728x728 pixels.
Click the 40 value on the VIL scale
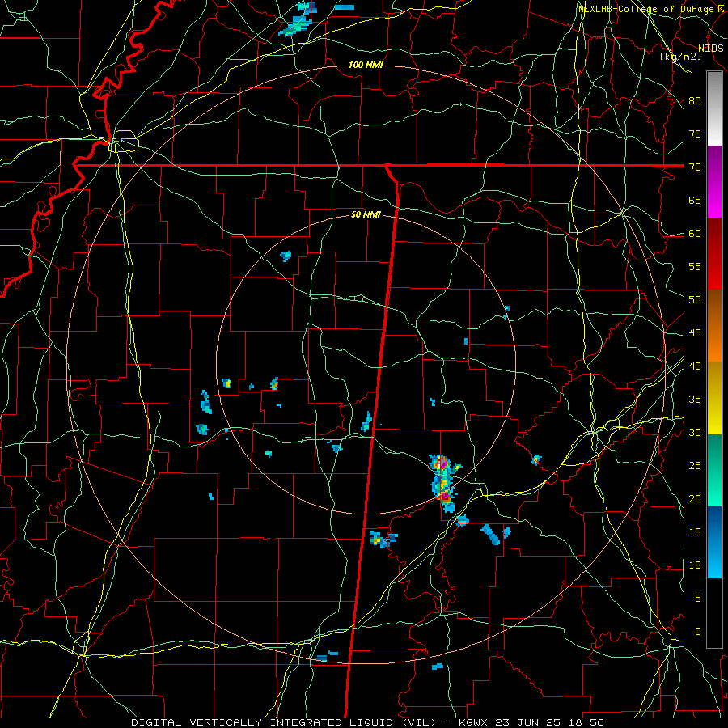pos(695,366)
